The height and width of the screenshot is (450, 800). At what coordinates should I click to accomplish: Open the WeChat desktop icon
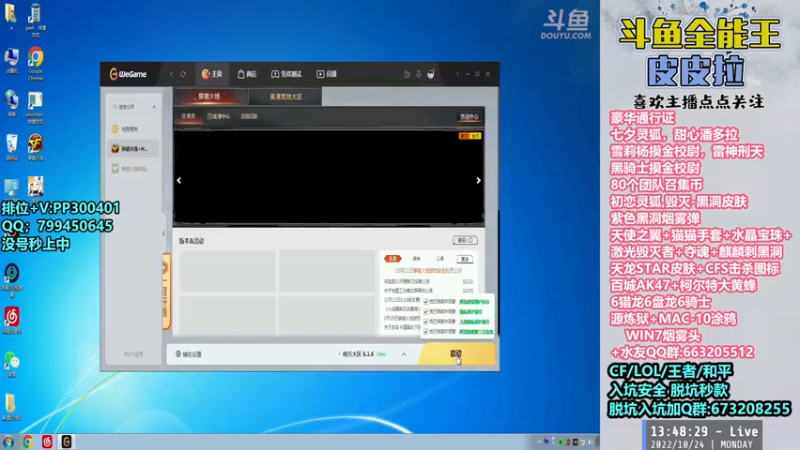pos(12,364)
